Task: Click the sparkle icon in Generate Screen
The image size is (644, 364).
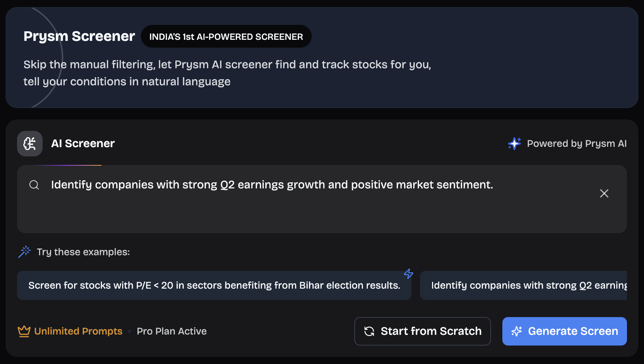Action: pyautogui.click(x=517, y=331)
